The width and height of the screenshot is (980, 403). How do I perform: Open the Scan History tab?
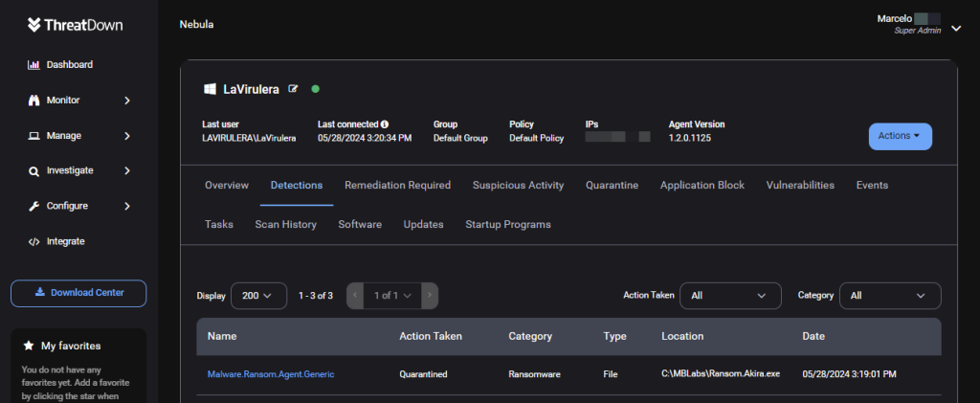tap(285, 224)
